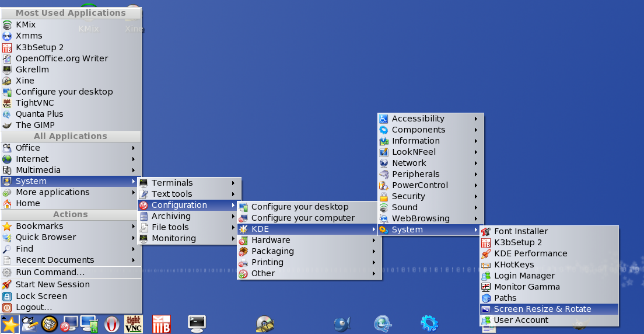The image size is (644, 334).
Task: Launch Gkrellm from the menu
Action: [71, 69]
